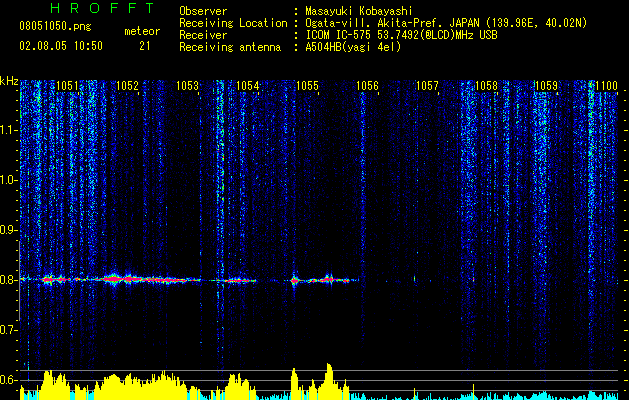Click the Receiver label

click(x=203, y=35)
